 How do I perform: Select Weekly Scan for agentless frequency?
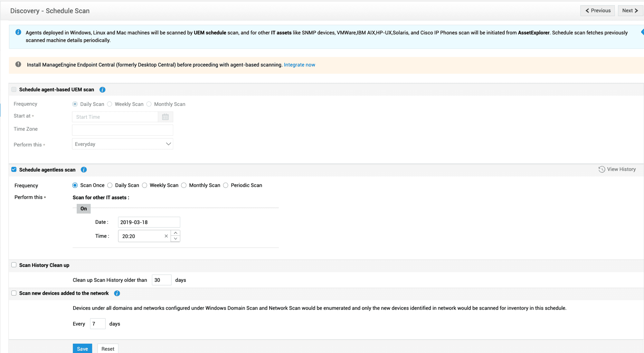click(145, 185)
